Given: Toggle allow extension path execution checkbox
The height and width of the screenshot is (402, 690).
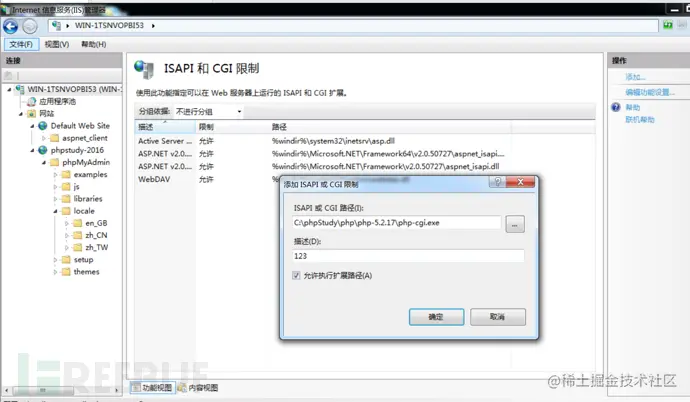Looking at the screenshot, I should [x=296, y=276].
